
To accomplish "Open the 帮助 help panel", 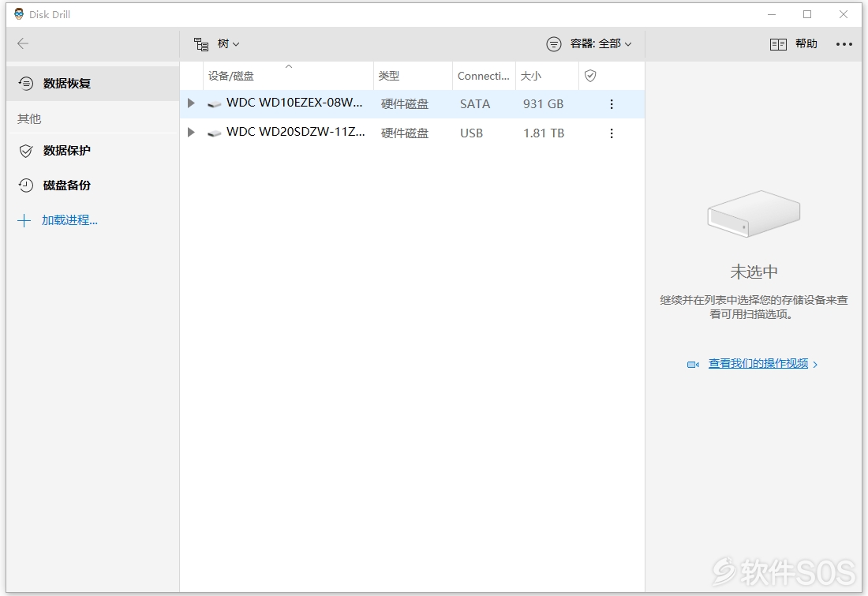I will point(793,43).
